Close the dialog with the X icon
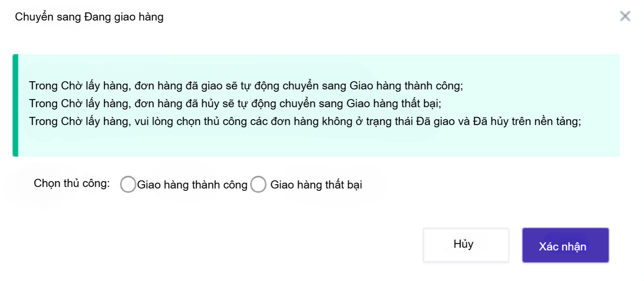644x281 pixels. [625, 16]
